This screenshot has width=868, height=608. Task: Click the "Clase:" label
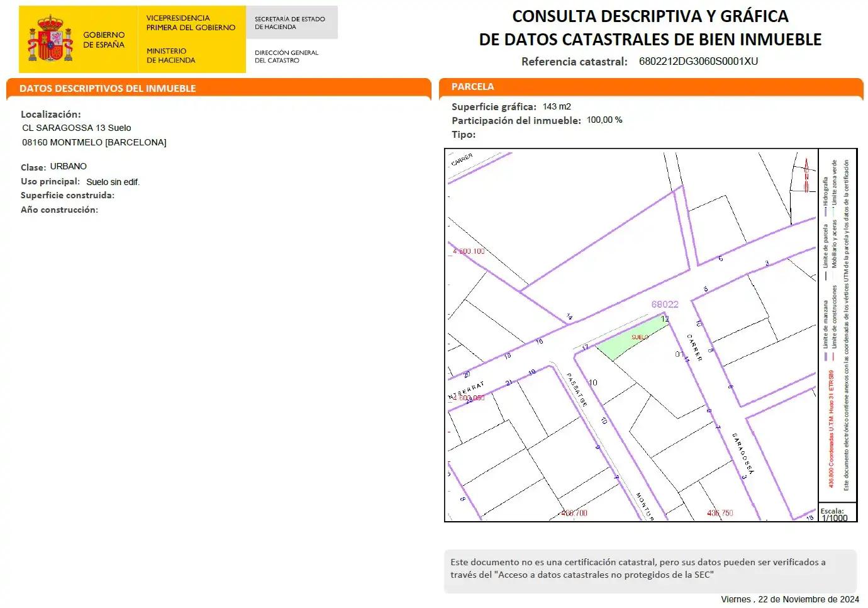pyautogui.click(x=33, y=167)
